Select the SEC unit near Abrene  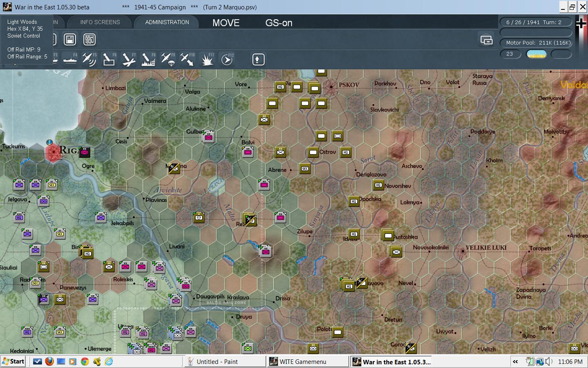pos(305,168)
